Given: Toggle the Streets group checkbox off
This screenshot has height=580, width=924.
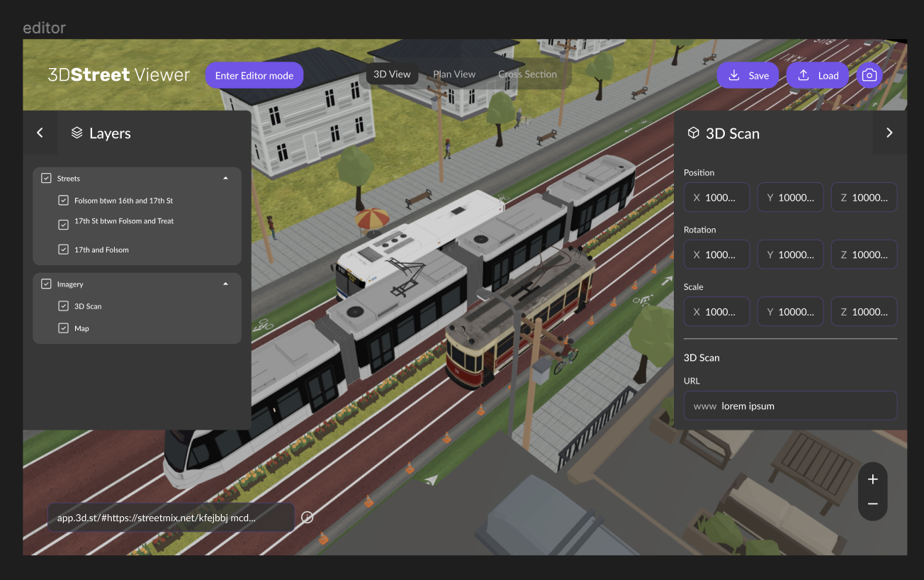Looking at the screenshot, I should (46, 178).
